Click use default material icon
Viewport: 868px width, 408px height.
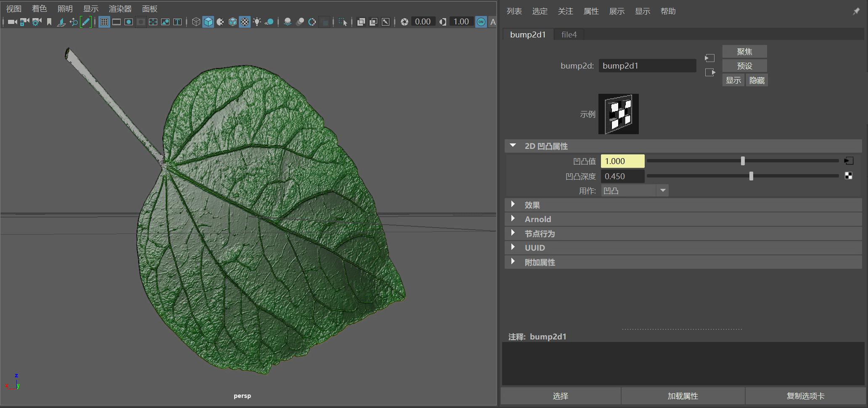pos(220,22)
